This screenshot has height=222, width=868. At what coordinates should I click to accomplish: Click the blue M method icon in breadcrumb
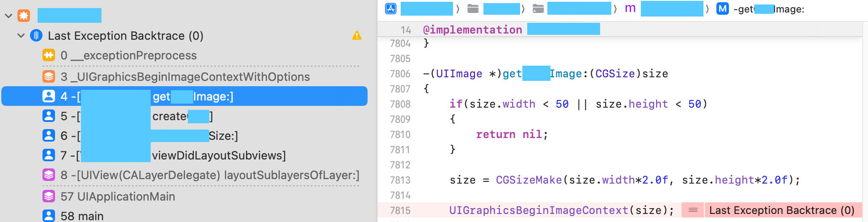(722, 9)
